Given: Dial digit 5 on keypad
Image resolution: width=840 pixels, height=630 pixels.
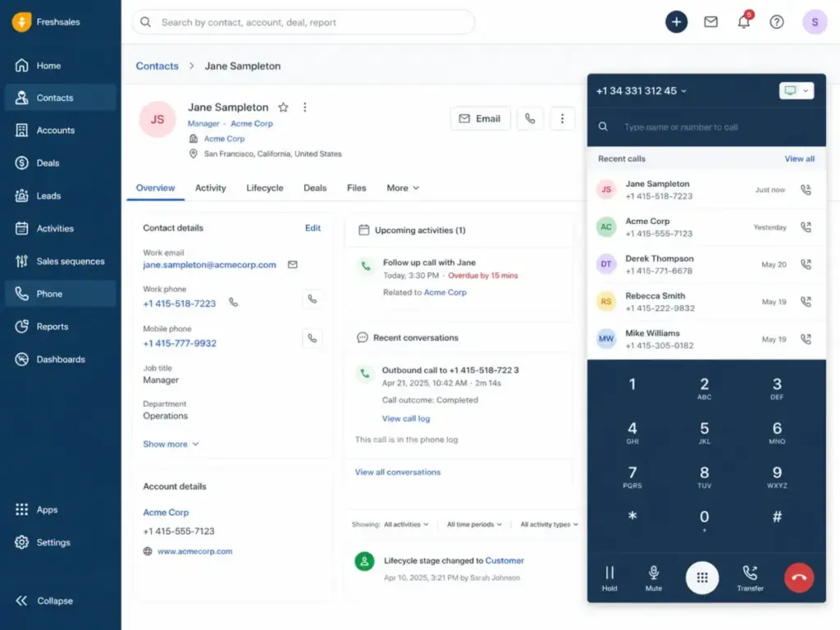Looking at the screenshot, I should [x=704, y=432].
